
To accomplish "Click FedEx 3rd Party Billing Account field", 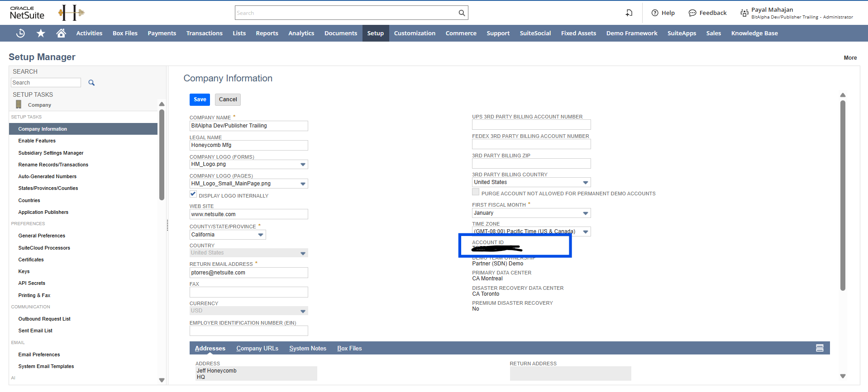I will point(531,144).
